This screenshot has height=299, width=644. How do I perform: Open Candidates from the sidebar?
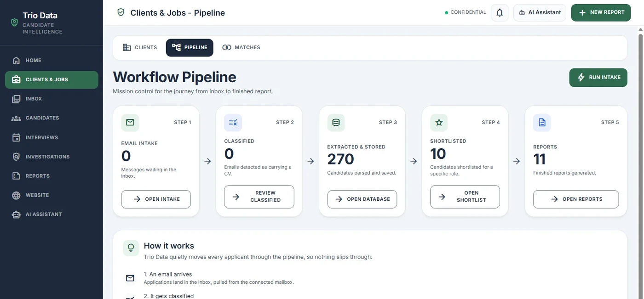[52, 118]
